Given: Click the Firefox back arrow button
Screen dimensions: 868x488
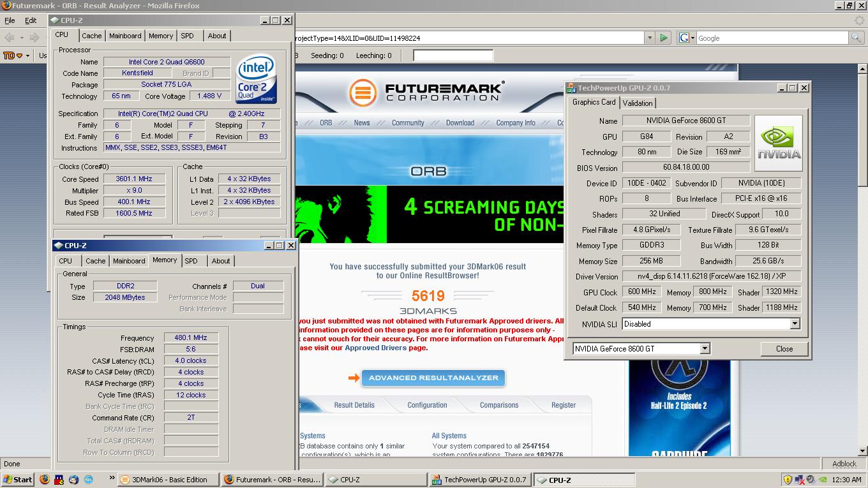Looking at the screenshot, I should click(10, 38).
